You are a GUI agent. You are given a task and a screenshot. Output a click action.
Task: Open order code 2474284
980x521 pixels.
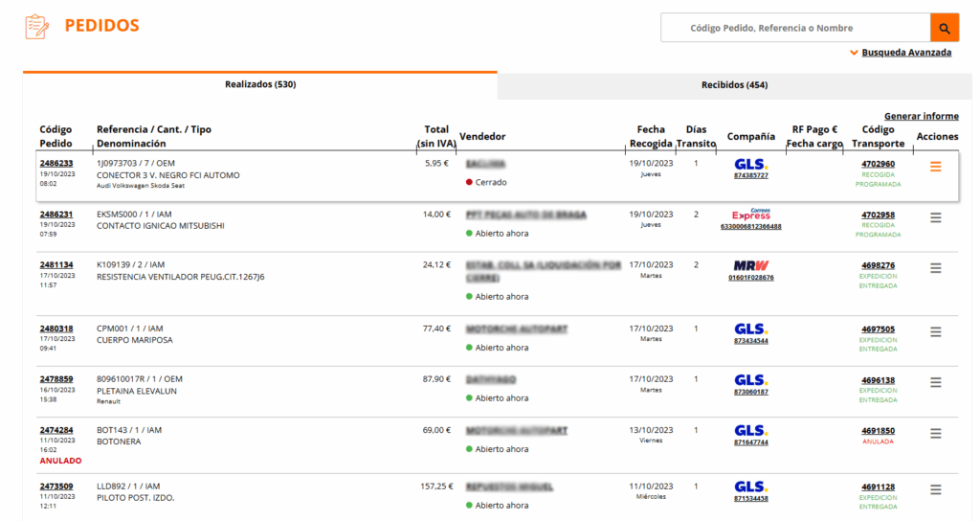click(56, 430)
